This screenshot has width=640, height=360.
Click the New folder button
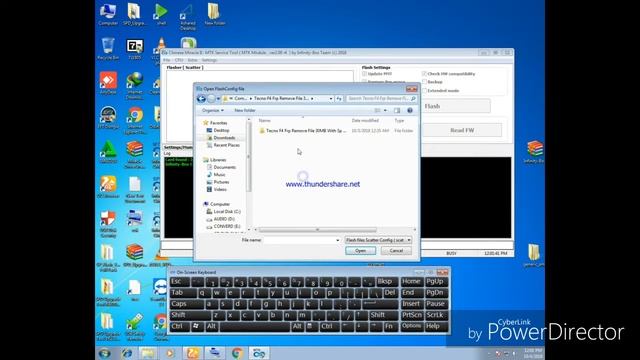[x=245, y=111]
